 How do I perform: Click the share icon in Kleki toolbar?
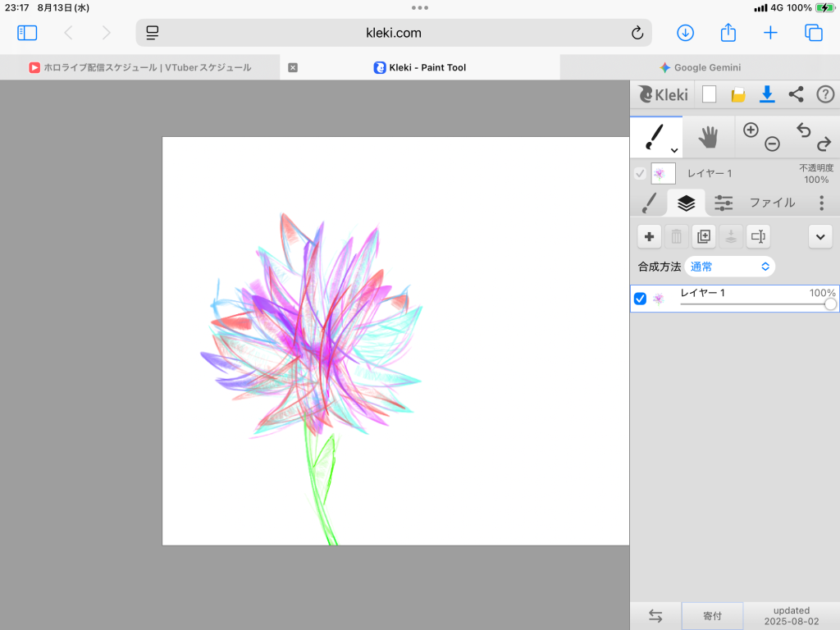click(796, 94)
